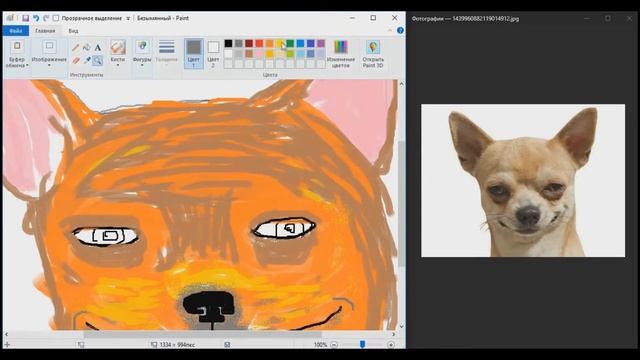640x360 pixels.
Task: Click the '1334 × 994' dimensions text
Action: (177, 345)
